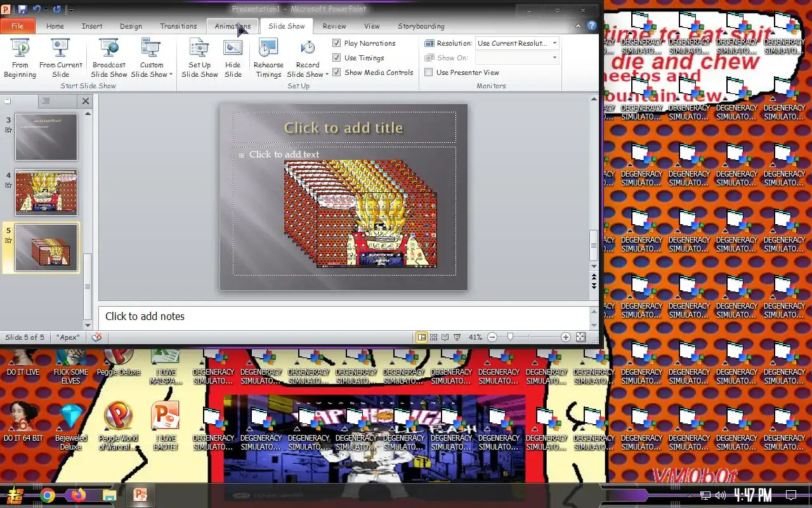This screenshot has height=508, width=812.
Task: Open Google Chrome from the taskbar
Action: (x=48, y=495)
